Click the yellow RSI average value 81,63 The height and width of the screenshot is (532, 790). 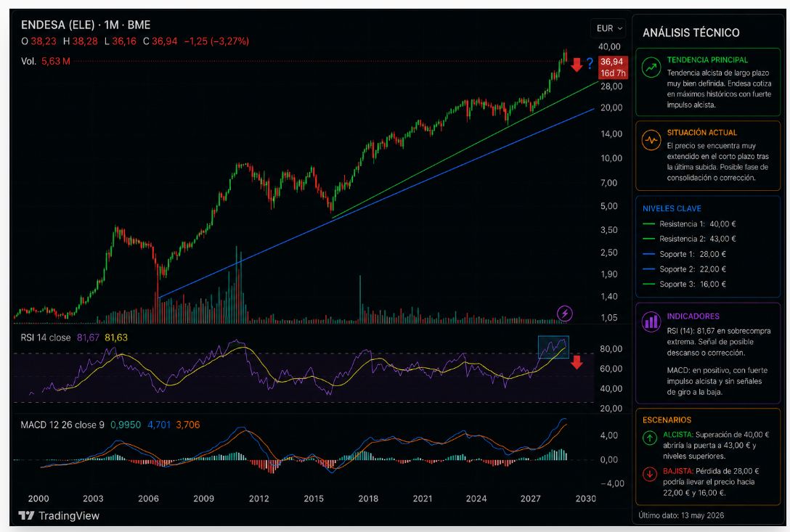116,337
